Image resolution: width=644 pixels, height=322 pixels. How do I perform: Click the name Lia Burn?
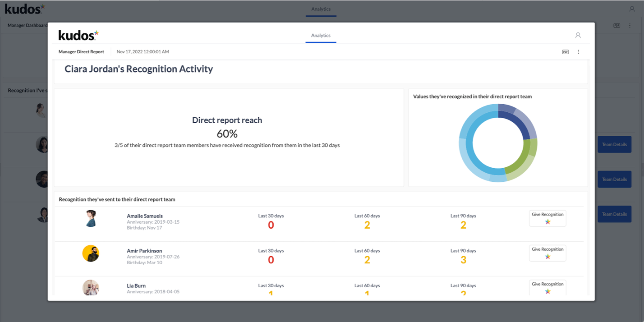tap(136, 286)
